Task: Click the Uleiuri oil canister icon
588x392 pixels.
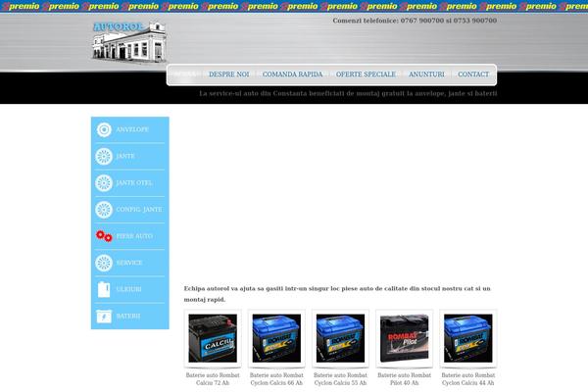Action: coord(104,289)
